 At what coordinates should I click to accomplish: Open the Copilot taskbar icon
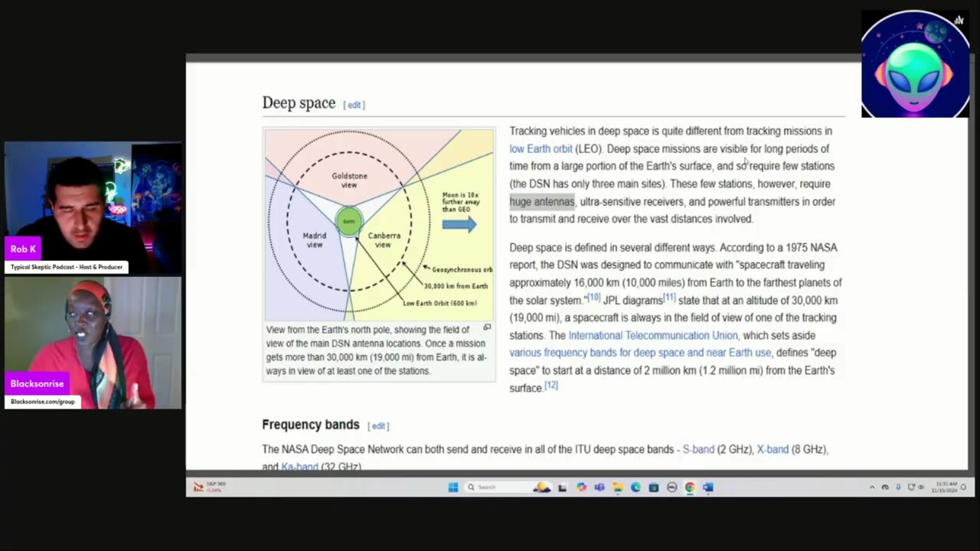(581, 487)
